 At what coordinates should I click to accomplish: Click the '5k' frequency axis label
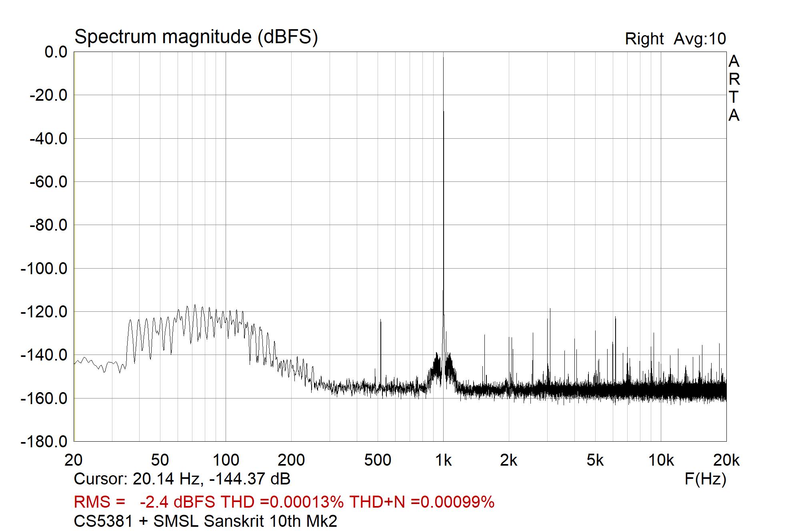[595, 460]
